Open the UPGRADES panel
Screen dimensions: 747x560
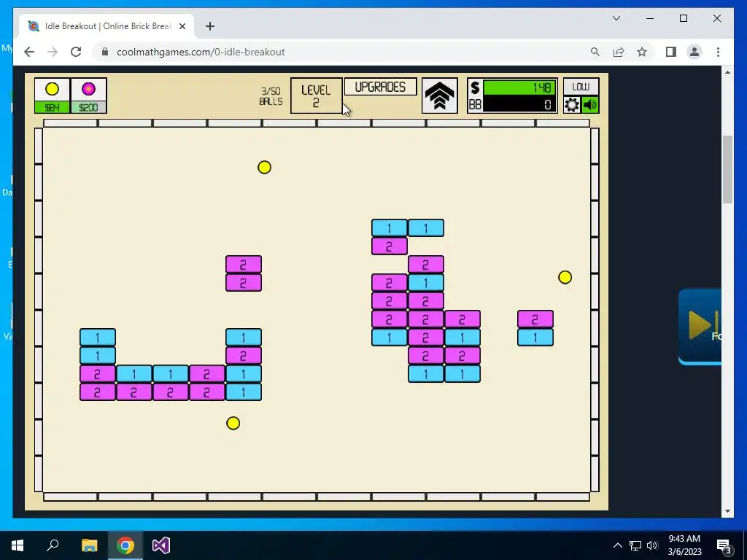coord(380,87)
